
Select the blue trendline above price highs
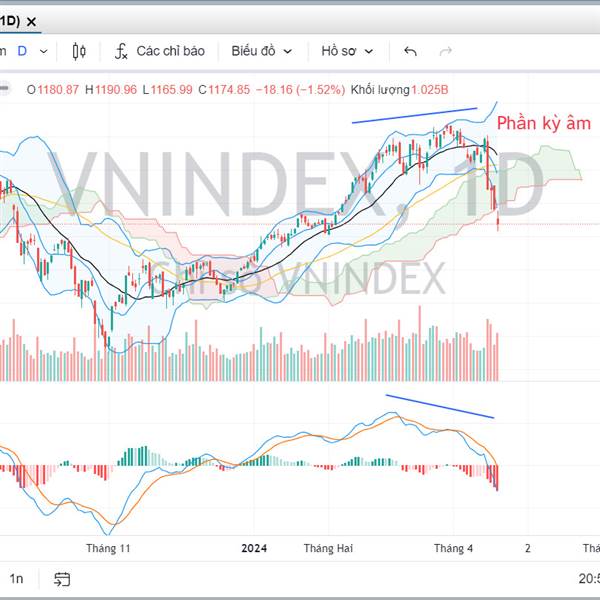coord(414,116)
